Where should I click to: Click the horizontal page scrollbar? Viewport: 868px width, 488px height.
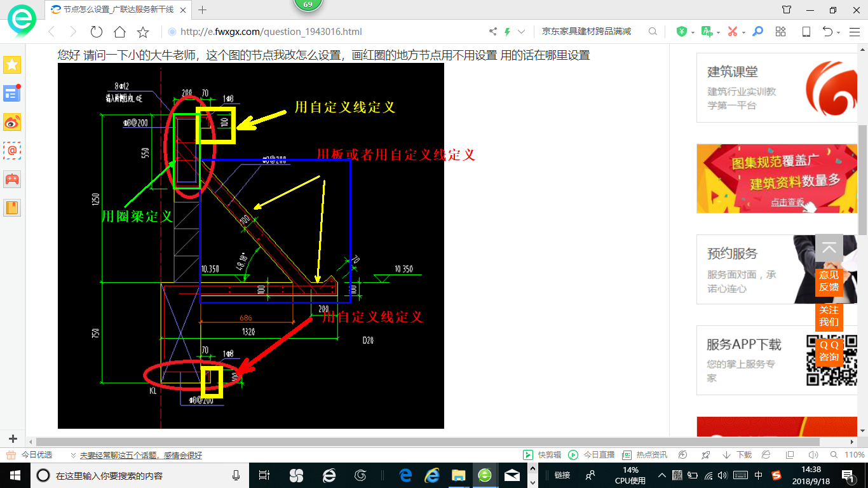pyautogui.click(x=428, y=442)
